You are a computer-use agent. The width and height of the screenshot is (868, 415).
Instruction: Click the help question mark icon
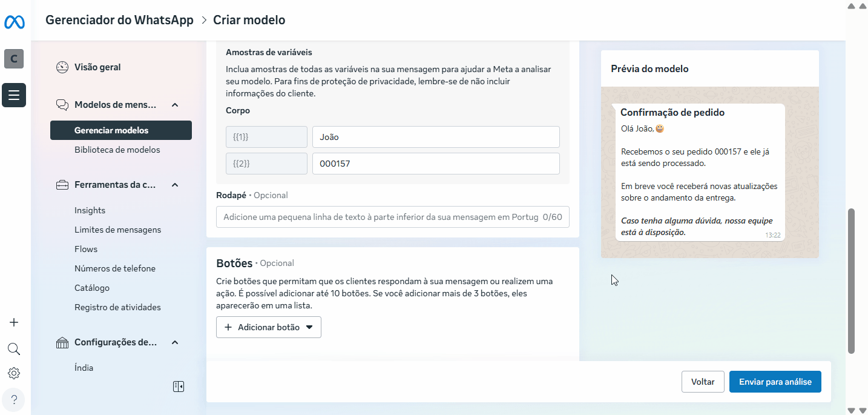pyautogui.click(x=14, y=399)
